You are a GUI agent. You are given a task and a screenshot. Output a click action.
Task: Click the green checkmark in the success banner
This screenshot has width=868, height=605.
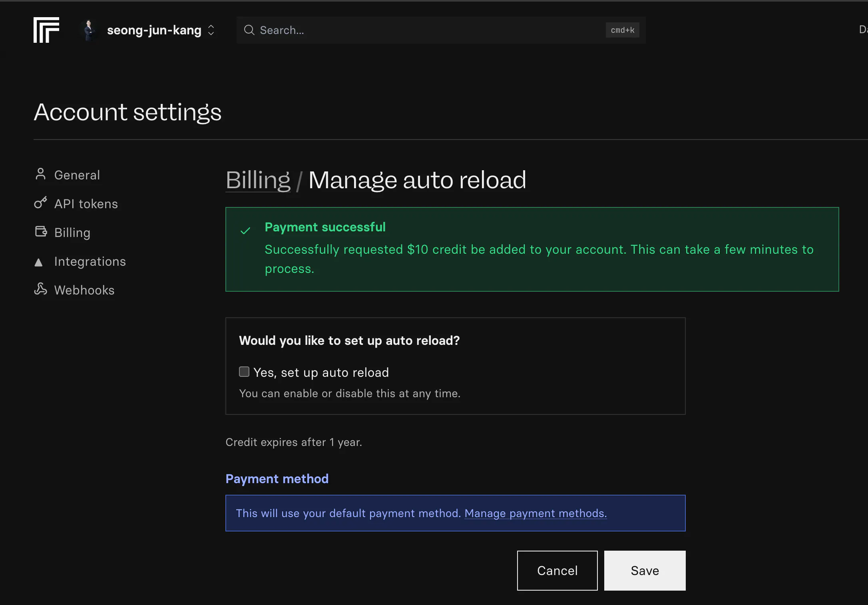pos(245,231)
